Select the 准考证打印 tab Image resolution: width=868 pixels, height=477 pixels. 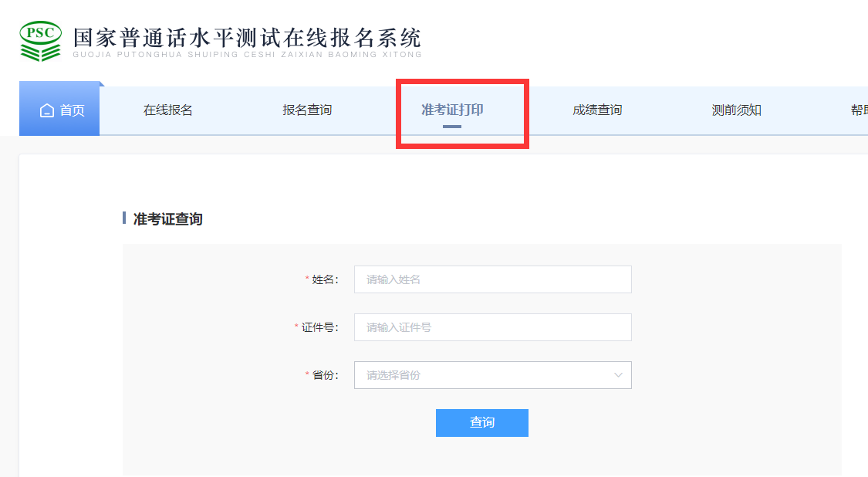452,110
